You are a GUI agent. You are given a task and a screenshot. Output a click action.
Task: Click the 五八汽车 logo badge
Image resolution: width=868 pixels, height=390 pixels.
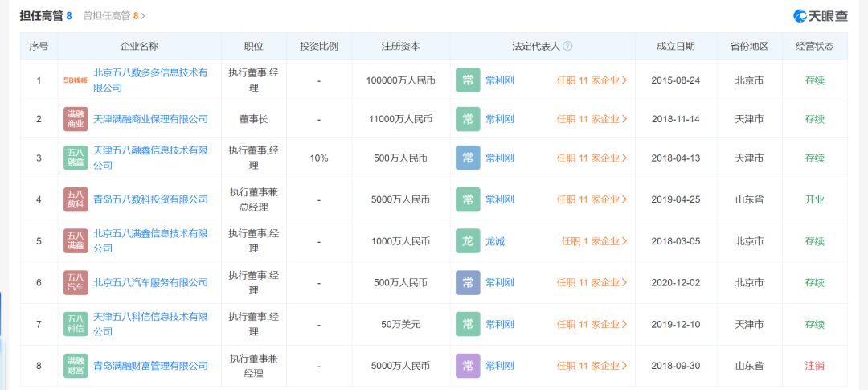click(76, 282)
